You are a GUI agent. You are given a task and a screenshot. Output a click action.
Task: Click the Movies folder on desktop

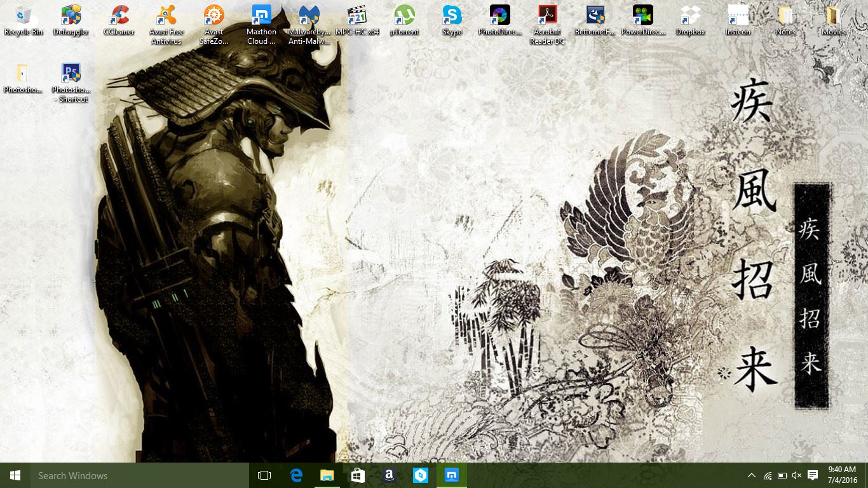(833, 20)
